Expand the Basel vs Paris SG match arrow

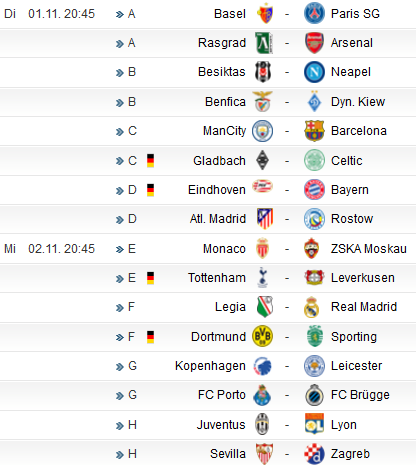[119, 14]
